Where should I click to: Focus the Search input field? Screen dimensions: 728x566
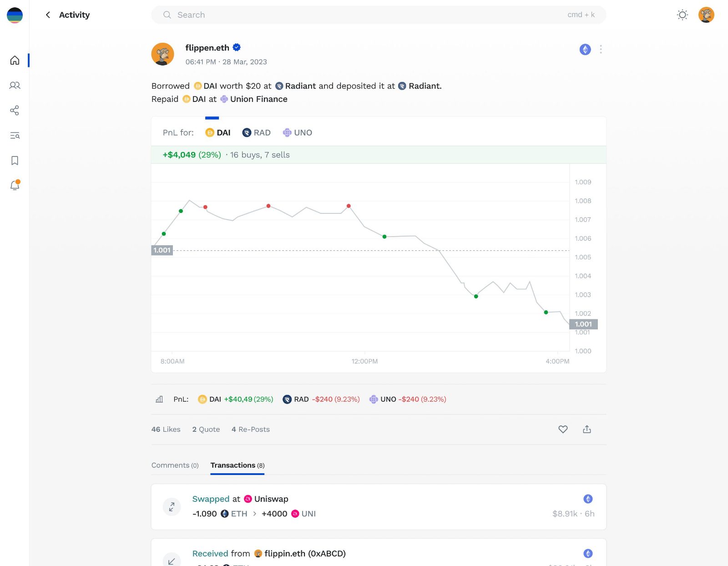tap(379, 15)
